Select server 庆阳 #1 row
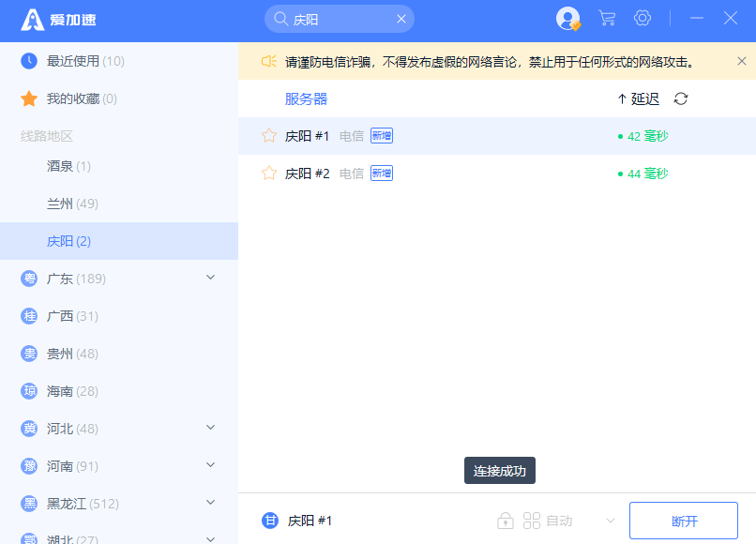 497,136
